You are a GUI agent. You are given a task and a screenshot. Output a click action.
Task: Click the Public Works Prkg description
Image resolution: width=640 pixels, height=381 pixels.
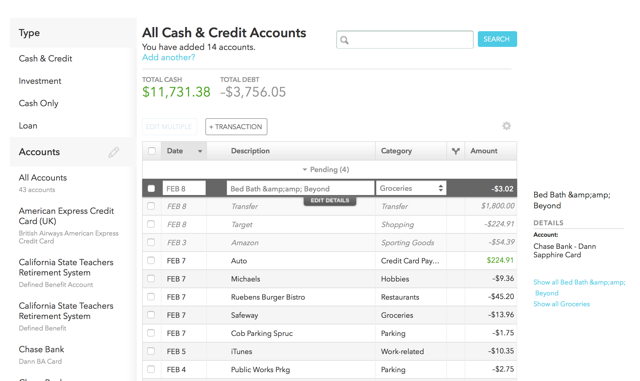tap(260, 370)
